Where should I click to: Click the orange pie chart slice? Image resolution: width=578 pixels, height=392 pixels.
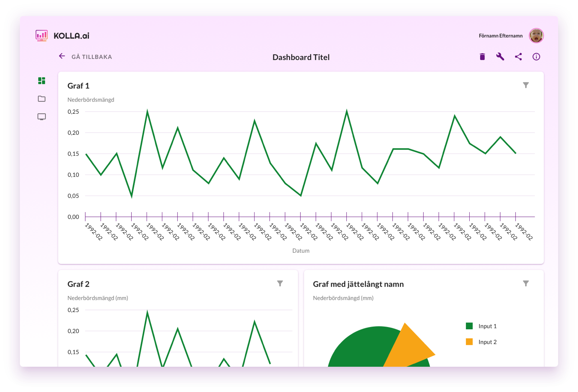(x=410, y=347)
